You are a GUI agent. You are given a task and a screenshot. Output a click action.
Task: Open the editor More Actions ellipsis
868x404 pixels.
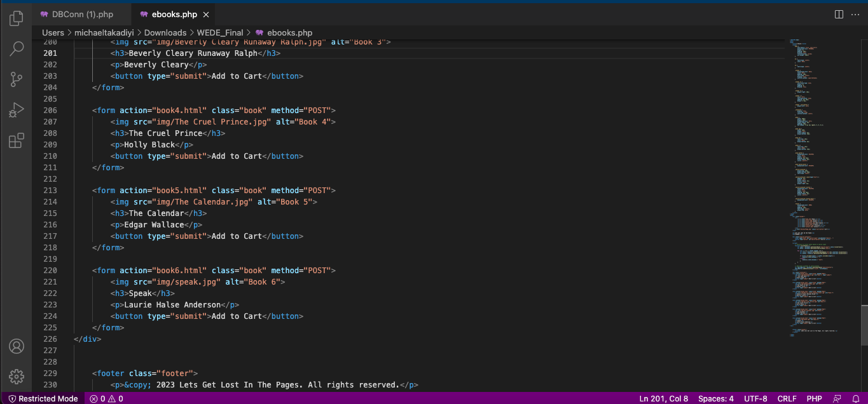(856, 14)
